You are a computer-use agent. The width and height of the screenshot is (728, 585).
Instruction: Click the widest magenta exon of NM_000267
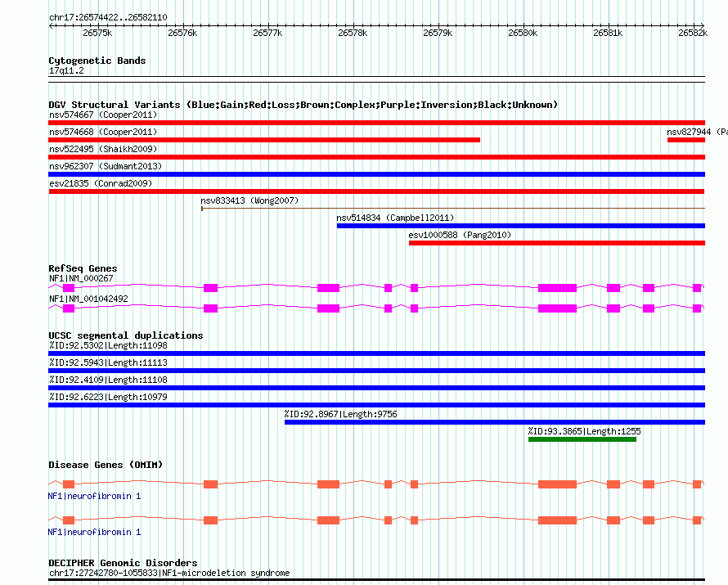coord(557,288)
